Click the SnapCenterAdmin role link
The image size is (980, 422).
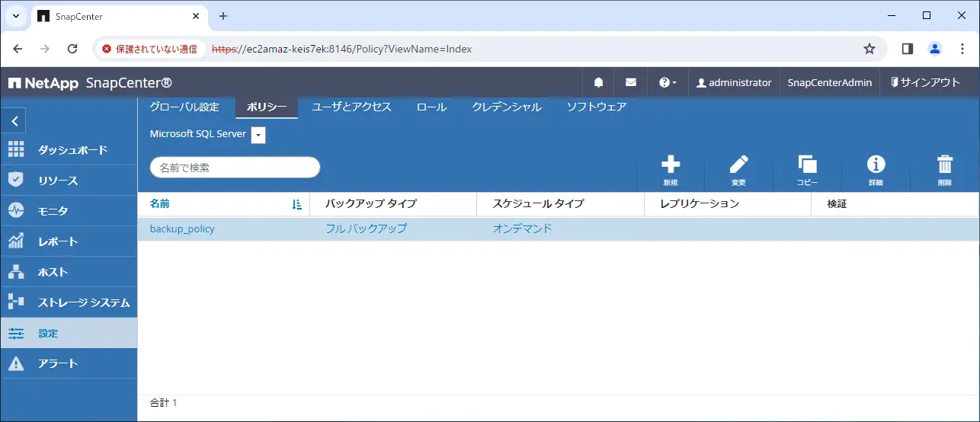click(829, 82)
